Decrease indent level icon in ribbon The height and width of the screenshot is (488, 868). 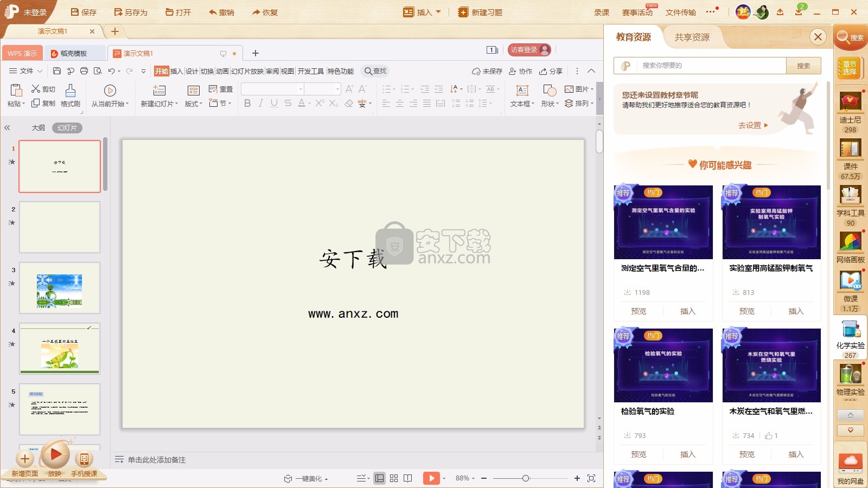click(x=425, y=89)
